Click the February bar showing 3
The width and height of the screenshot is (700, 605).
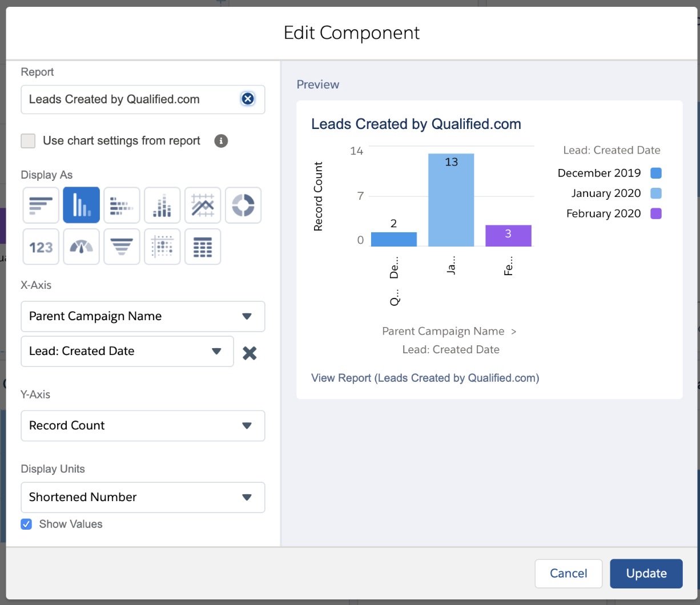pyautogui.click(x=508, y=236)
